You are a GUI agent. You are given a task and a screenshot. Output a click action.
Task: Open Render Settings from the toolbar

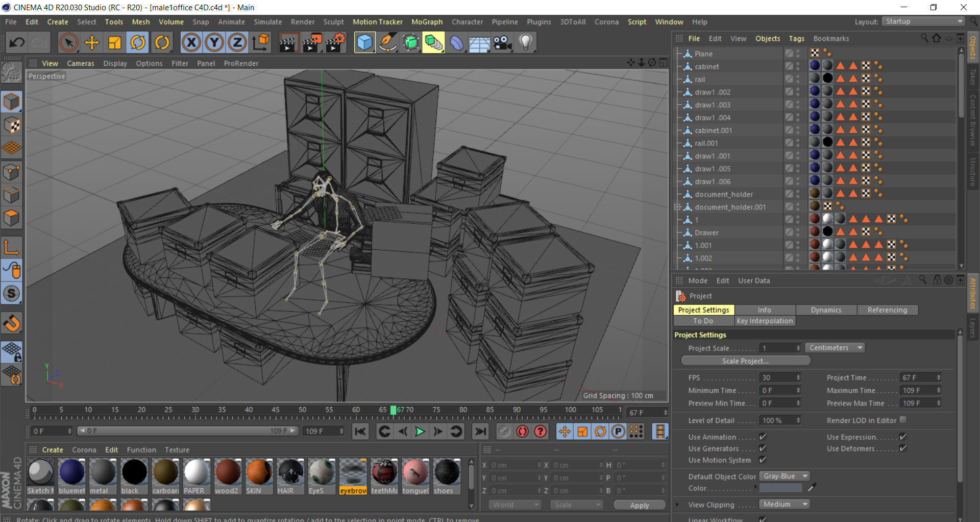pyautogui.click(x=334, y=42)
